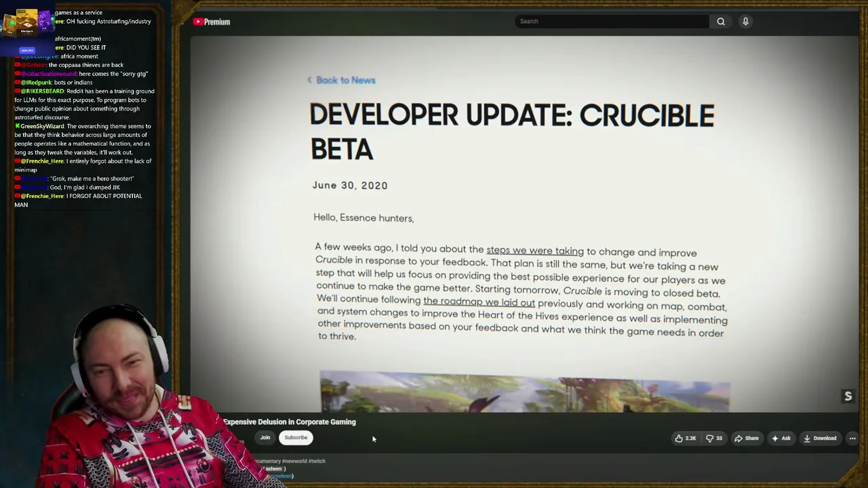868x488 pixels.
Task: Click the YouTube Premium logo
Action: click(x=212, y=22)
